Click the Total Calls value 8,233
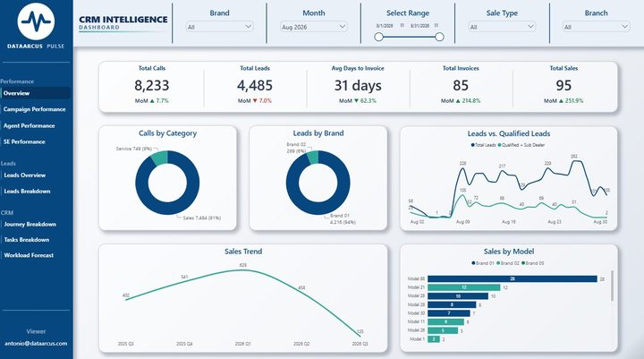644x359 pixels. click(x=151, y=85)
